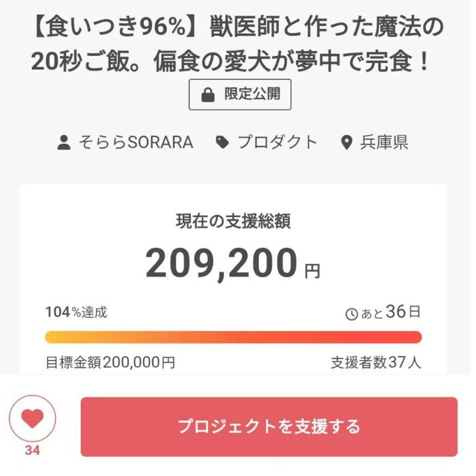Click the project title starting with 【食いつき96%】
Image resolution: width=476 pixels, height=476 pixels.
[237, 44]
